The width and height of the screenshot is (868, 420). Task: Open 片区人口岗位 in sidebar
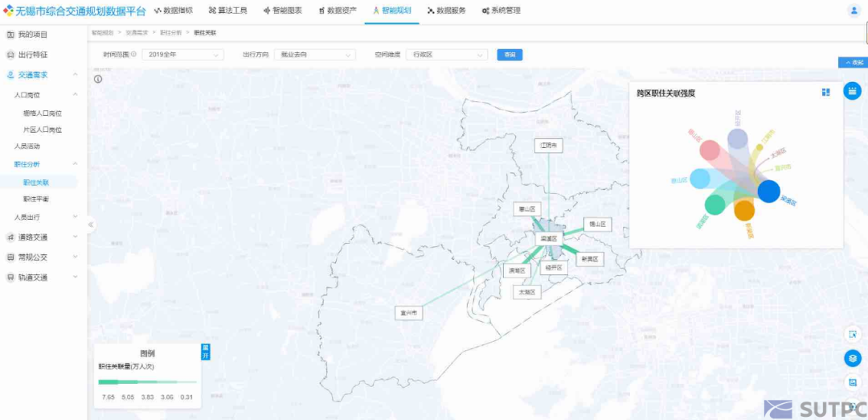tap(42, 130)
